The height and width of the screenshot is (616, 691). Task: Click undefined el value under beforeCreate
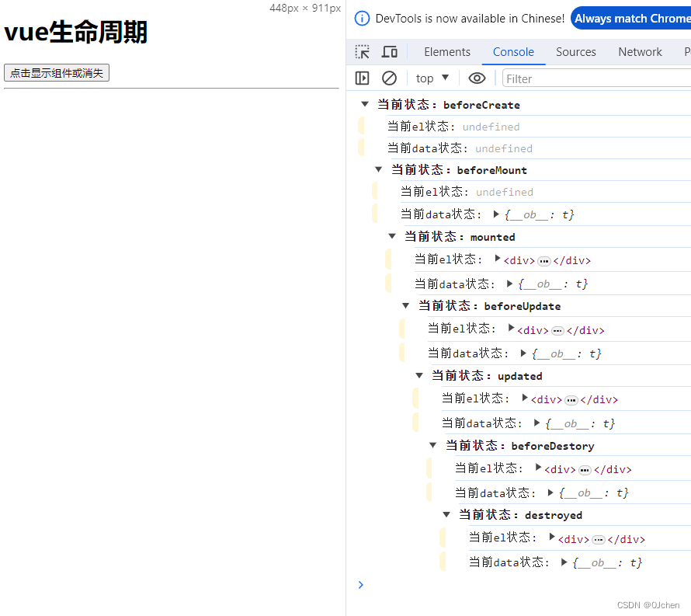click(491, 127)
